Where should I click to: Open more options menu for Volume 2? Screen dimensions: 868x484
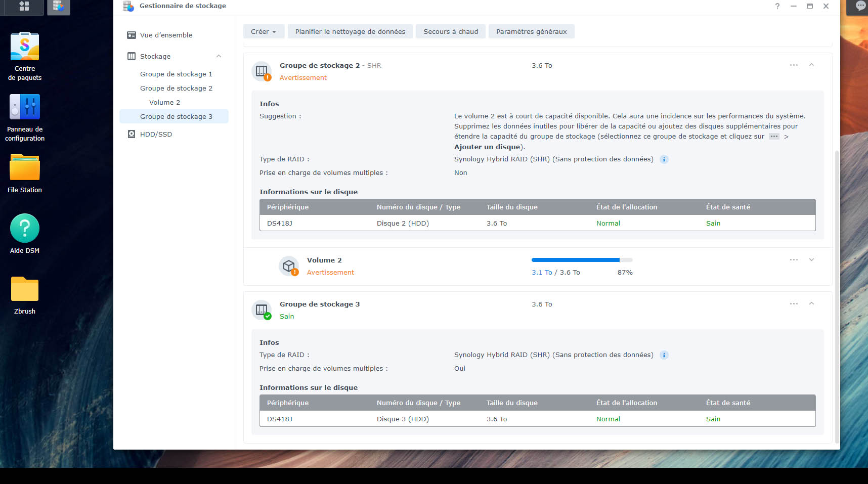click(x=794, y=260)
